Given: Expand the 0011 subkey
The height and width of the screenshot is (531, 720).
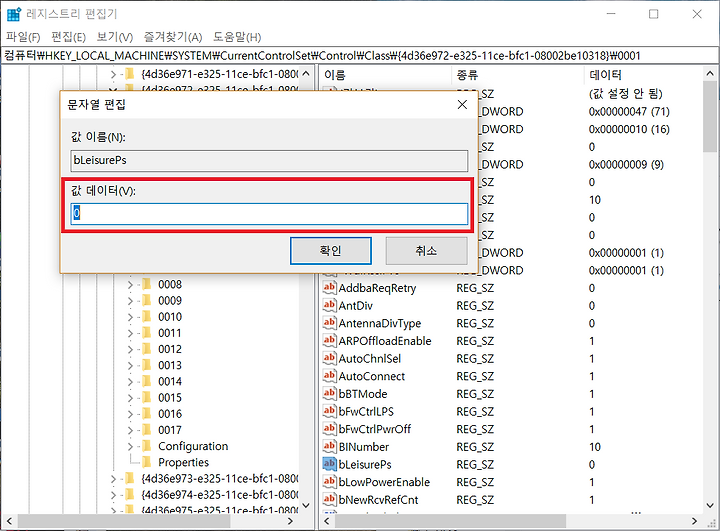Looking at the screenshot, I should [130, 333].
